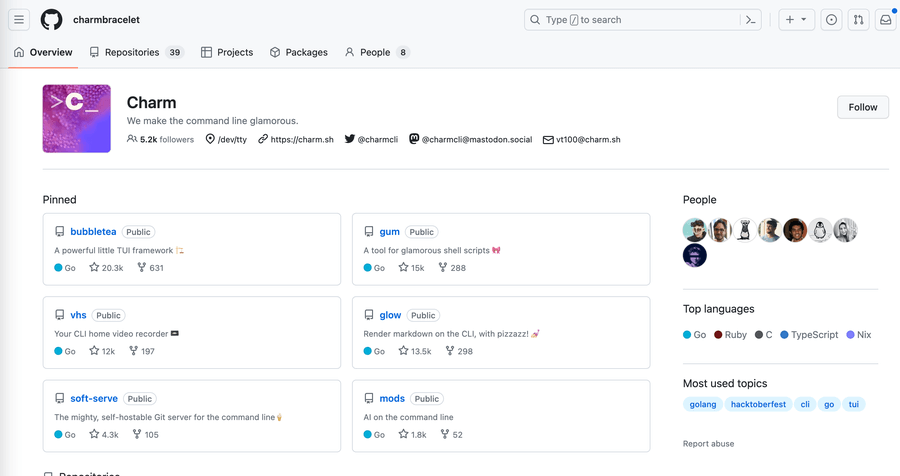Open the gum repository

389,231
